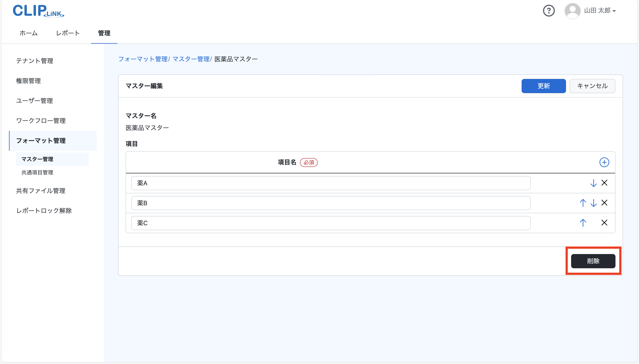Add a new item with the plus icon

[x=604, y=162]
